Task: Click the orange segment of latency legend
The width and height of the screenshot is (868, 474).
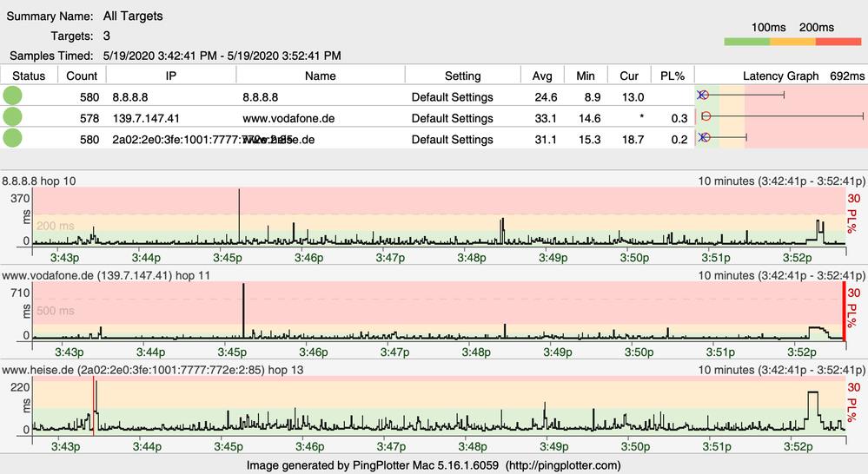Action: [792, 42]
